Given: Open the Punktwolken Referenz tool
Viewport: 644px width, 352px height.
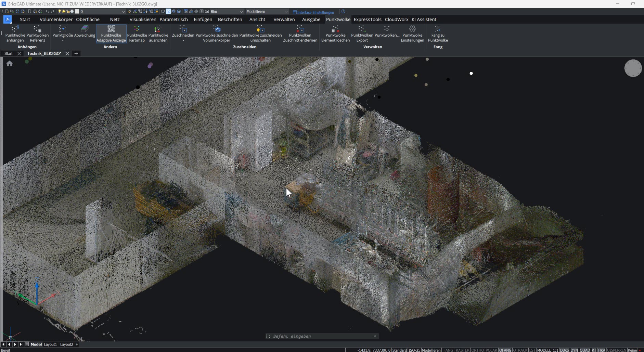Looking at the screenshot, I should pos(37,34).
